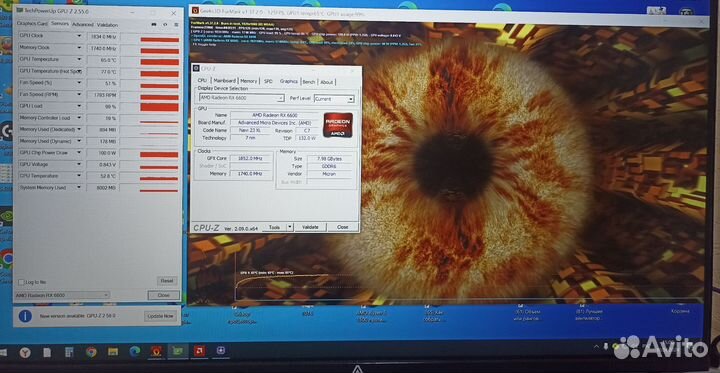Screen dimensions: 720x373
Task: Click the Close button in GPU-Z
Action: pyautogui.click(x=163, y=295)
